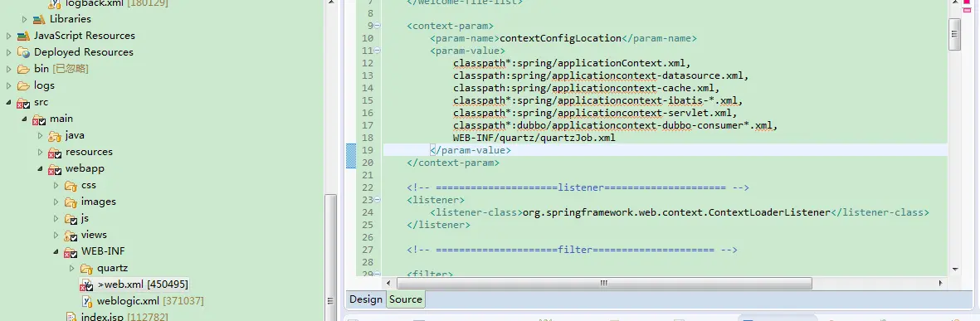Click the applicationcontext-ibatis-*.xml line
The height and width of the screenshot is (321, 980).
pos(598,100)
